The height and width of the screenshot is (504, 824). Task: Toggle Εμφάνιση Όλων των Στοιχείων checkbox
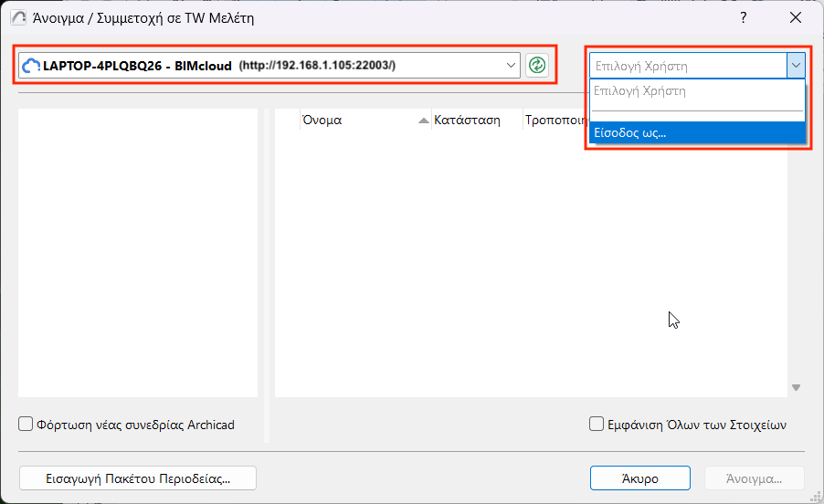click(597, 425)
